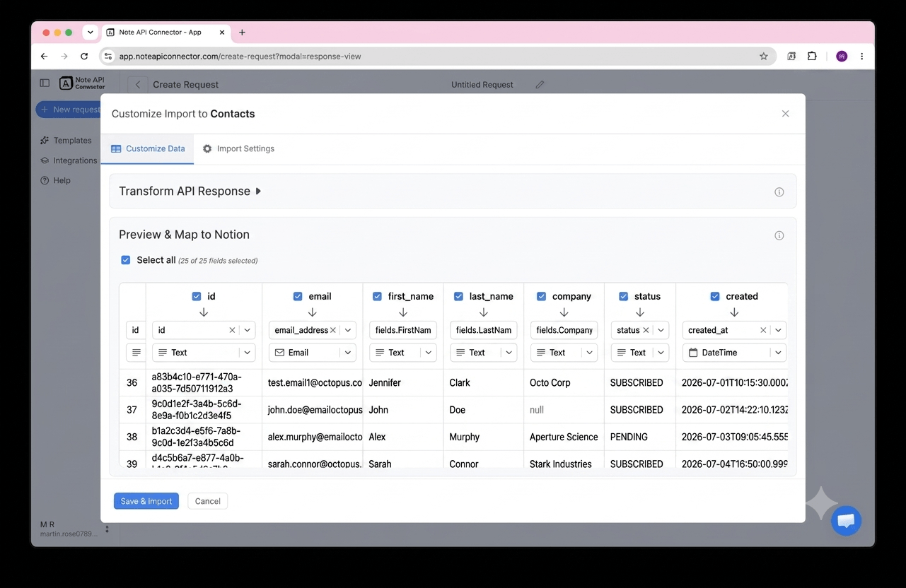Open a new browser tab with plus
This screenshot has width=906, height=588.
pyautogui.click(x=242, y=33)
